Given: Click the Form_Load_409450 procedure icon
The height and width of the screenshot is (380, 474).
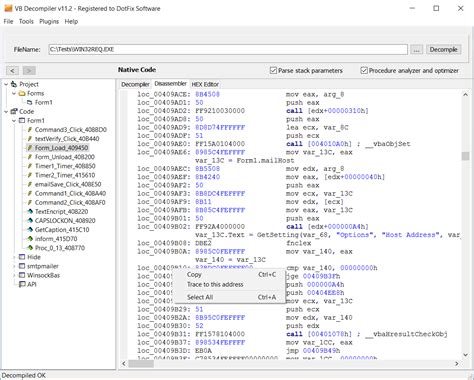Looking at the screenshot, I should coord(30,148).
